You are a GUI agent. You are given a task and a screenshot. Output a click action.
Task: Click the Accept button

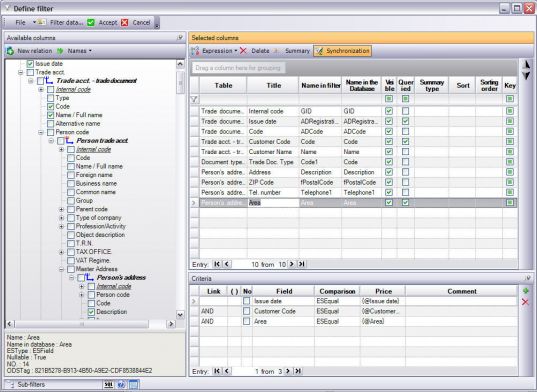(x=103, y=23)
